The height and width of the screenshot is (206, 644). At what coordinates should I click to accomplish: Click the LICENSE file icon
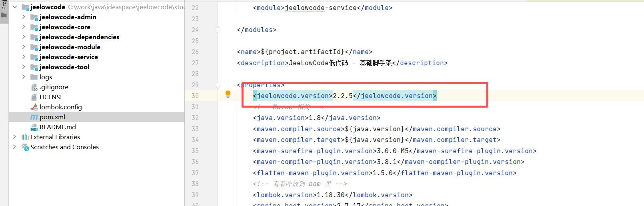click(x=34, y=97)
